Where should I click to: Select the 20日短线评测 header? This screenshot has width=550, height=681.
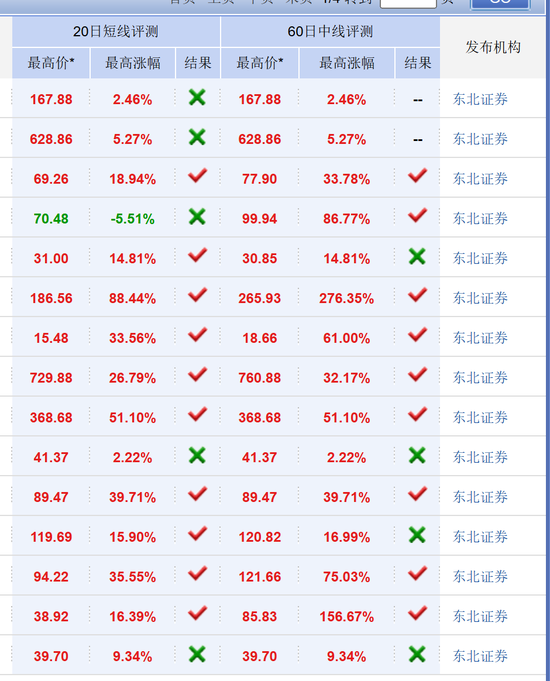tap(116, 32)
